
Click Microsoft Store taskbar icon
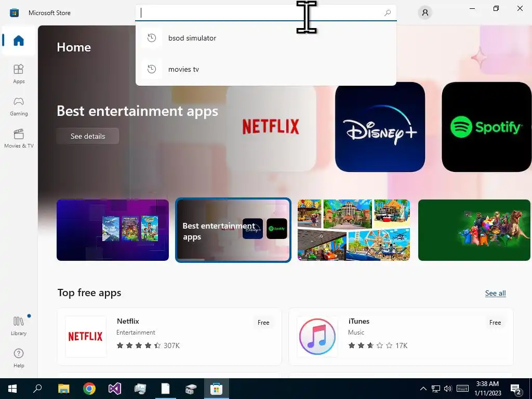click(x=216, y=389)
